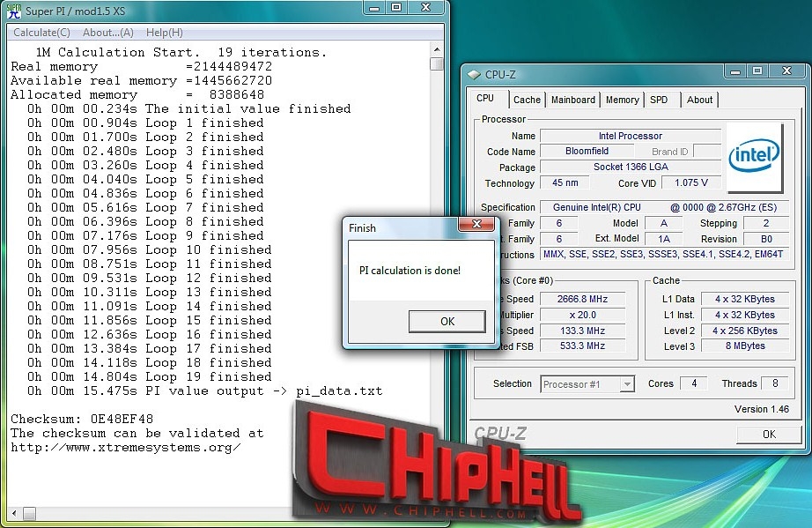Click the Package value Socket 1366 LGA

(631, 167)
